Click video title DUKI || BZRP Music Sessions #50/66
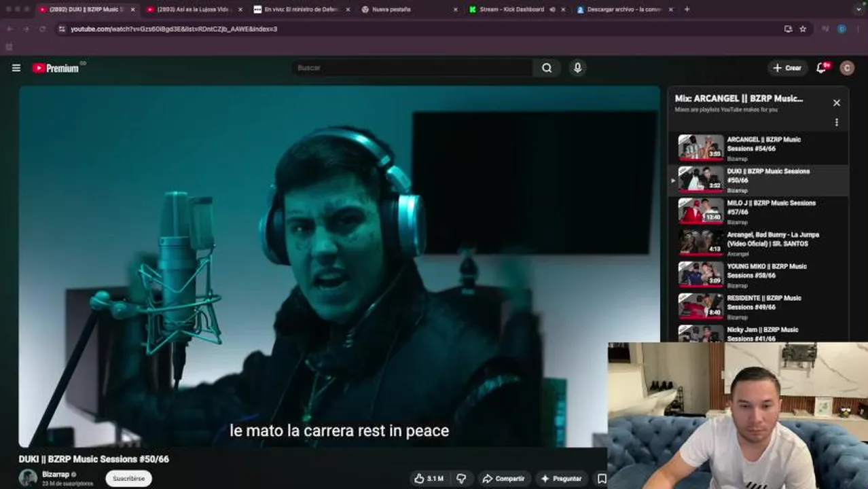Image resolution: width=868 pixels, height=489 pixels. tap(94, 459)
